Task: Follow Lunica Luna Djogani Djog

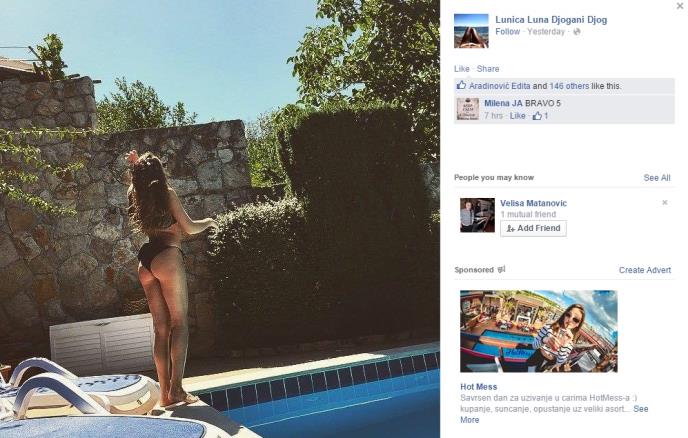Action: tap(507, 32)
